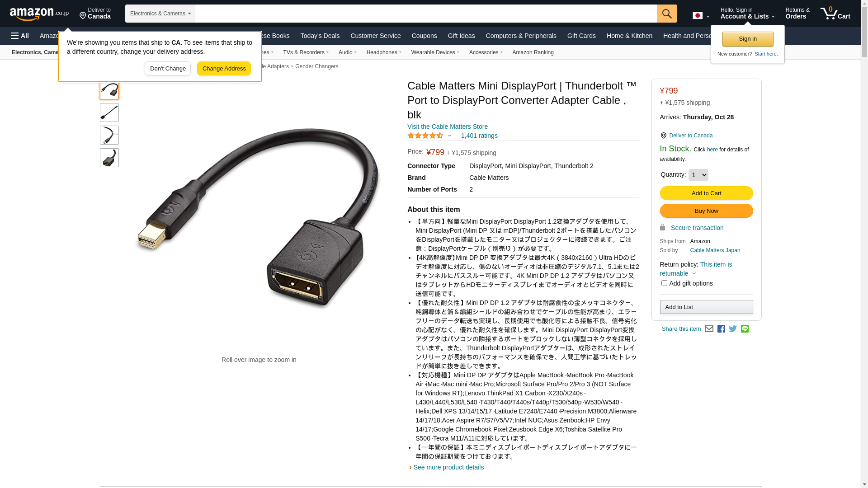The image size is (868, 488).
Task: Select the fourth product thumbnail image
Action: tap(109, 158)
